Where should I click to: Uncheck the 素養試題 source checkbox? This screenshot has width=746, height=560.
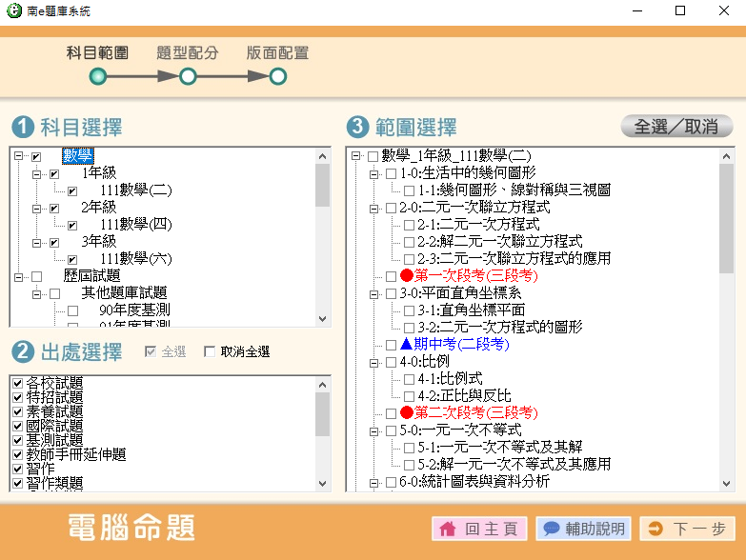[17, 411]
